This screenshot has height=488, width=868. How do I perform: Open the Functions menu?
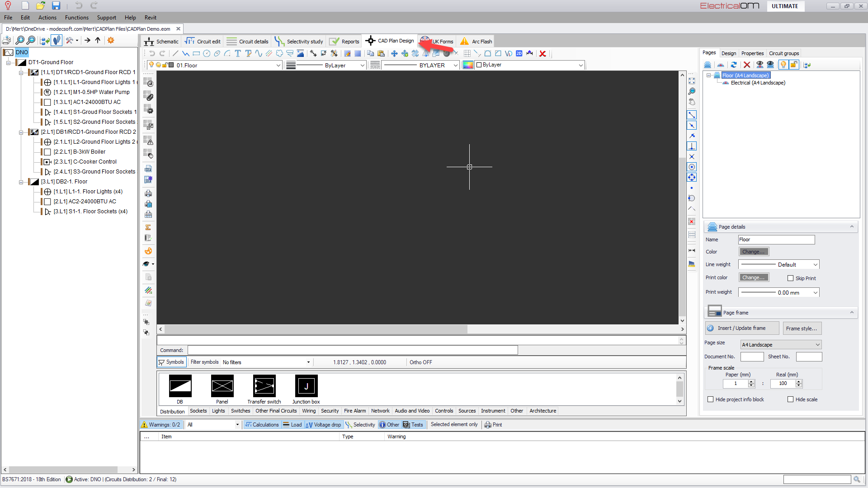(76, 18)
